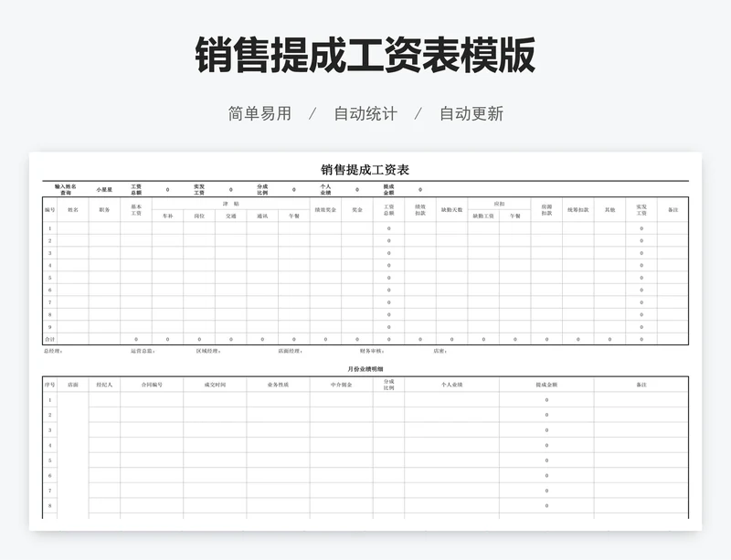This screenshot has height=560, width=731.
Task: Click the 月份业绩明细 section title
Action: tap(365, 369)
